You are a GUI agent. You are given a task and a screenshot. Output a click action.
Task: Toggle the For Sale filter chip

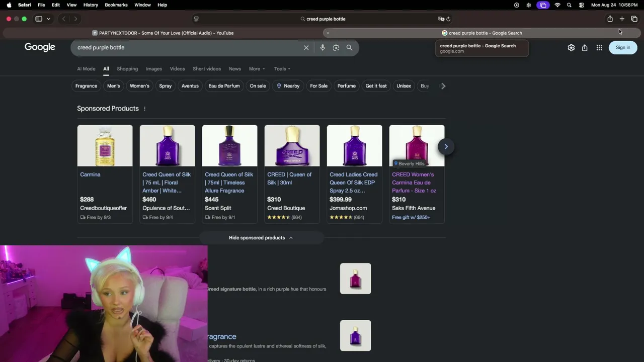(319, 86)
